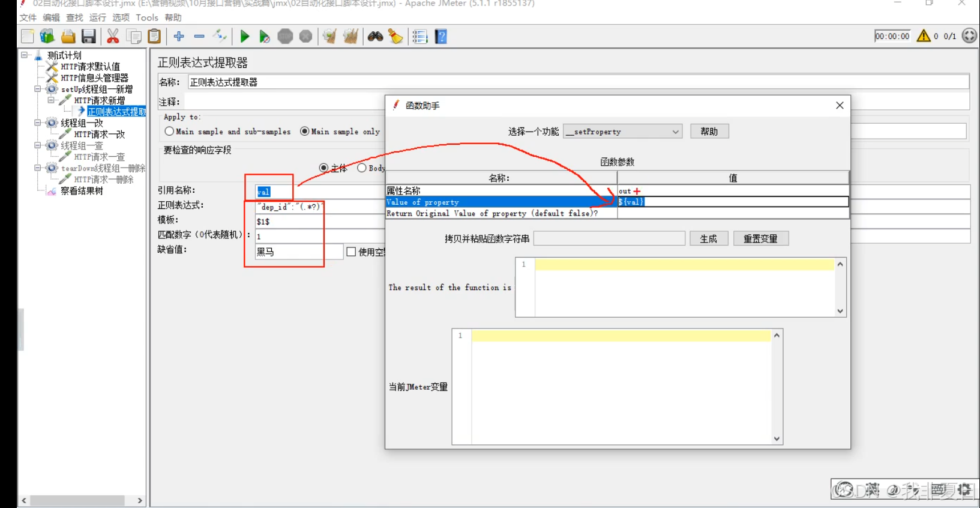This screenshot has width=980, height=508.
Task: Open the Templates icon in toolbar
Action: (x=47, y=36)
